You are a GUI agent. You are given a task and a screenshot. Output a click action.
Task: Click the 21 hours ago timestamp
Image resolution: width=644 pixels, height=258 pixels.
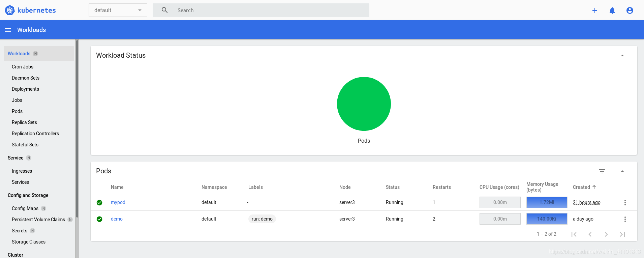pyautogui.click(x=587, y=202)
